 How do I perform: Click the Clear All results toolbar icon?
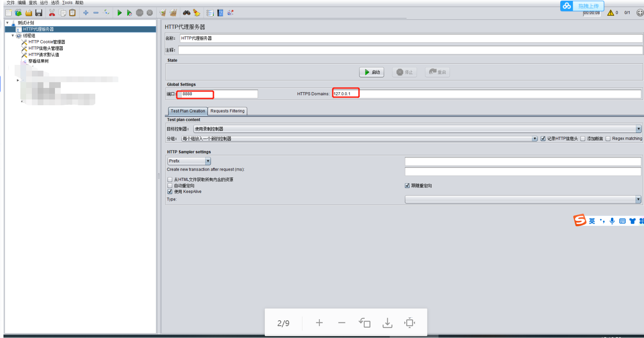click(173, 13)
